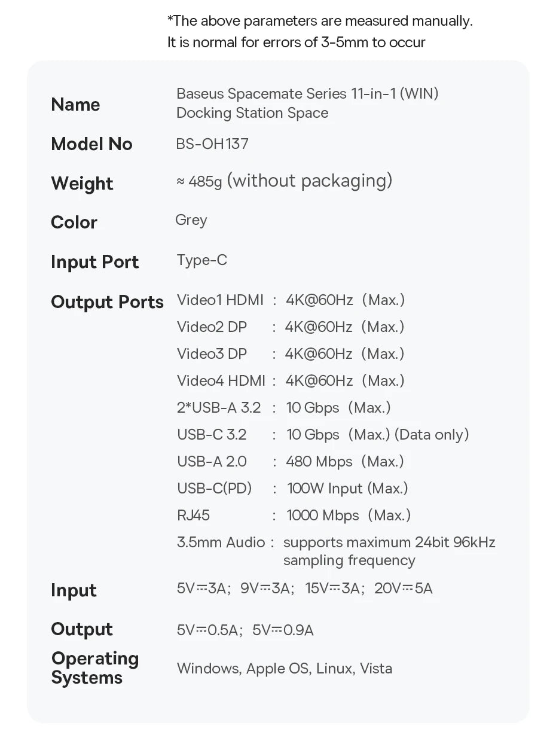Select the Video2 DP entry
The height and width of the screenshot is (756, 556).
click(x=212, y=327)
